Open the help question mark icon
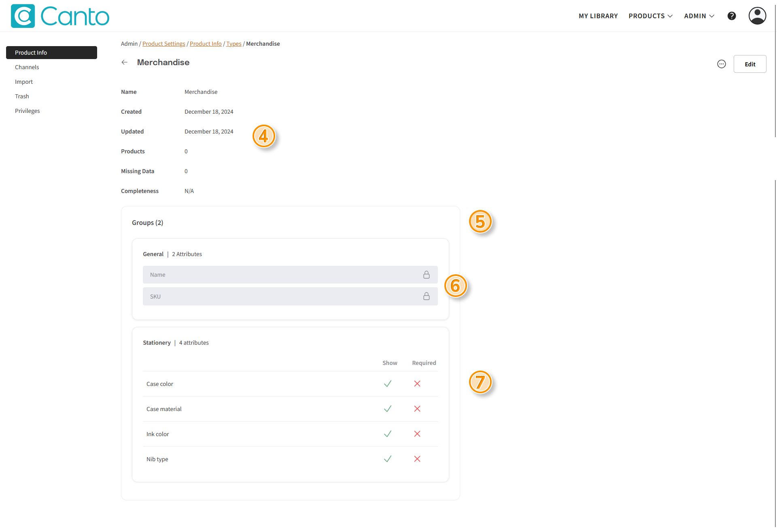 (x=731, y=16)
